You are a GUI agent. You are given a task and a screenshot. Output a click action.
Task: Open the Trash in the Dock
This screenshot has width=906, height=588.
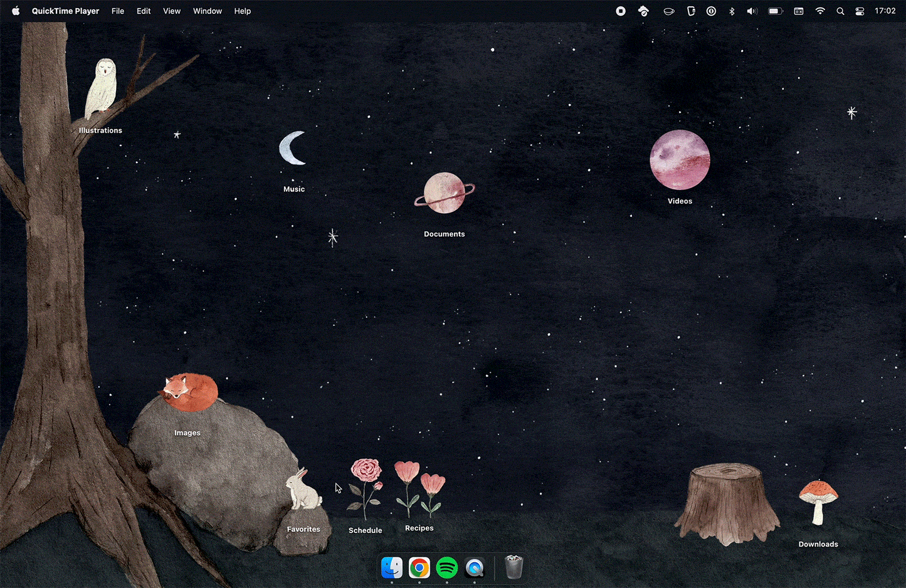(514, 567)
